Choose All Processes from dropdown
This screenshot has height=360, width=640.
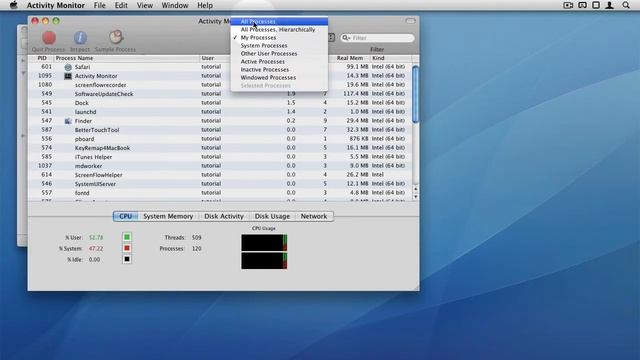click(279, 22)
